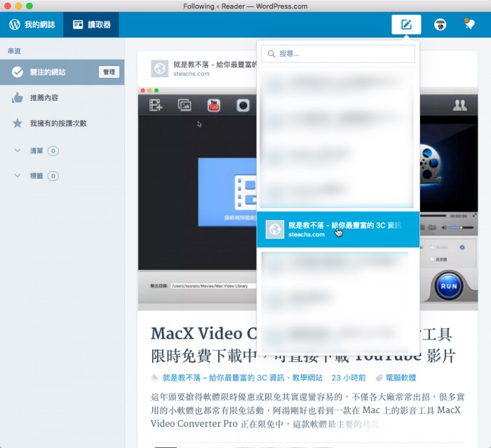This screenshot has width=491, height=448.
Task: Open 我的網誌 (My Sites) in the header
Action: pyautogui.click(x=32, y=25)
